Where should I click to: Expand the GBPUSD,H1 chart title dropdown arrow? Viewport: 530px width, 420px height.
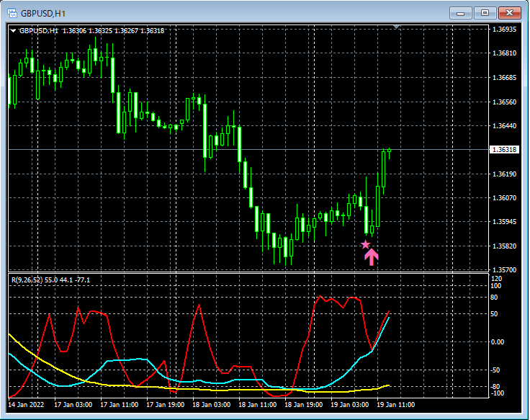coord(13,31)
